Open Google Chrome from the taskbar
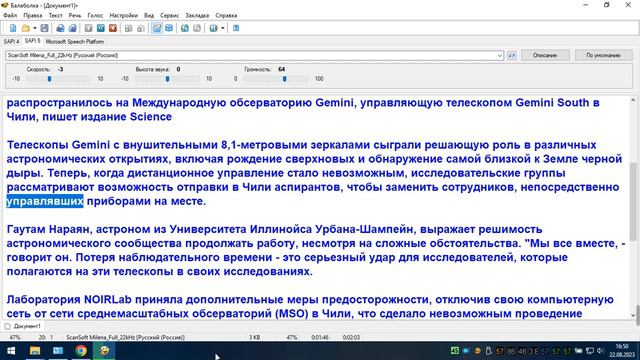 click(x=81, y=351)
